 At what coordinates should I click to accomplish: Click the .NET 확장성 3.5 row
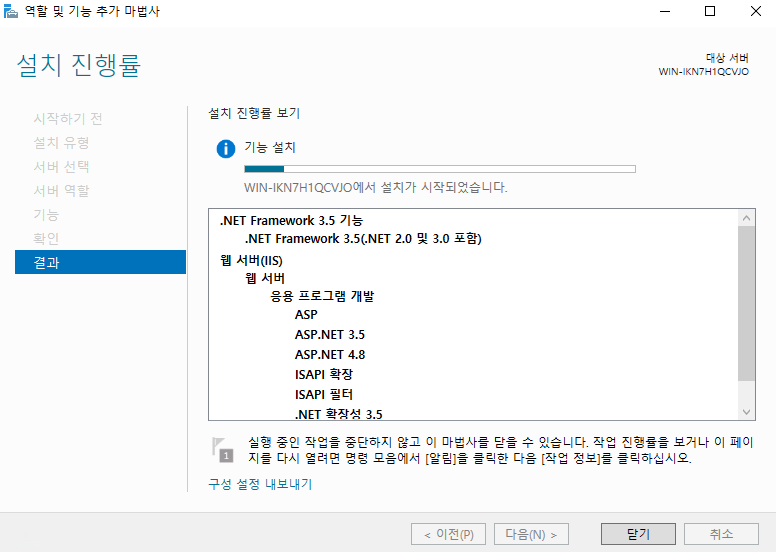339,414
